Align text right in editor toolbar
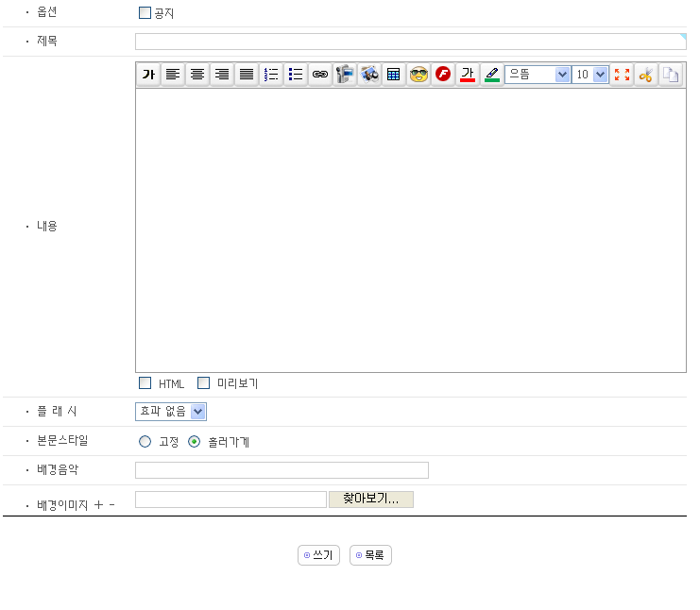Screen dimensions: 700x610 pyautogui.click(x=222, y=74)
